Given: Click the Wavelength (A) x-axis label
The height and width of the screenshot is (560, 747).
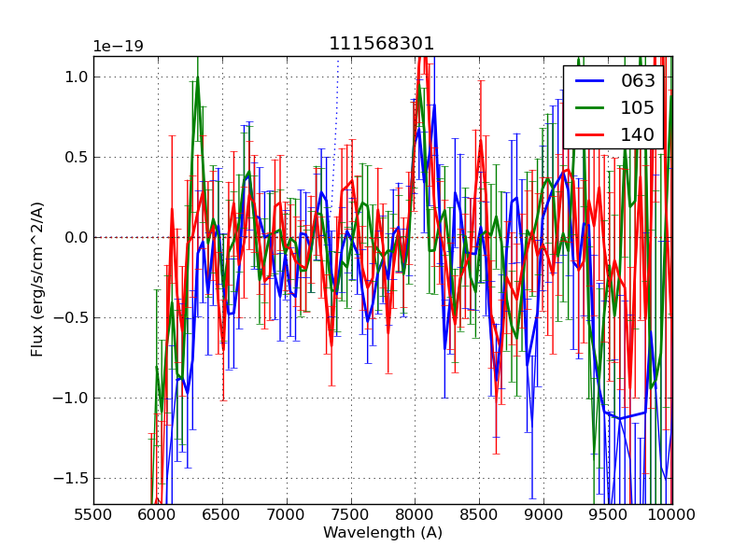Looking at the screenshot, I should 383,533.
